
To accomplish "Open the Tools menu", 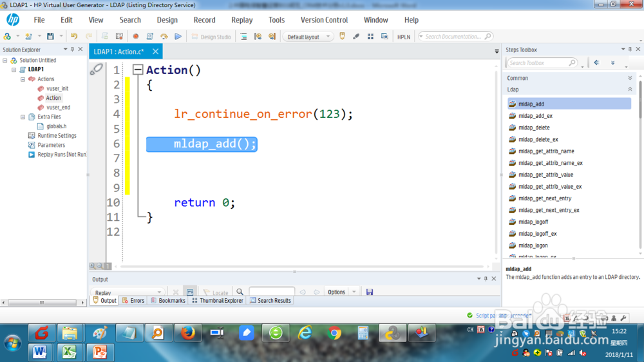I will pos(276,20).
